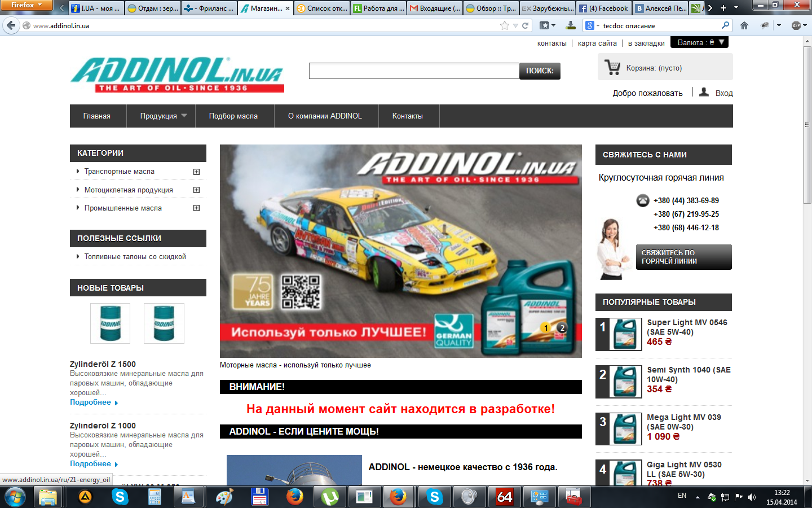The image size is (812, 508).
Task: Open the red toolbox taskbar icon
Action: pyautogui.click(x=574, y=497)
